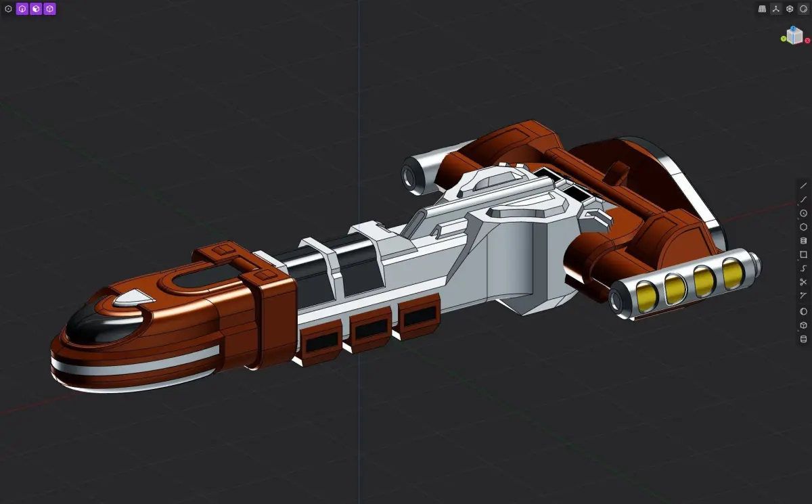Select the Spiral coil tool
Image resolution: width=812 pixels, height=504 pixels.
803,240
